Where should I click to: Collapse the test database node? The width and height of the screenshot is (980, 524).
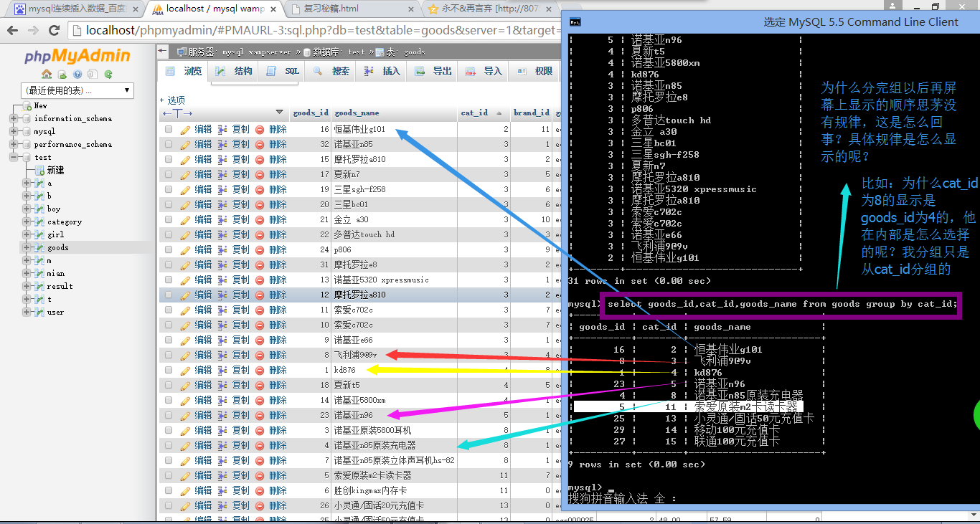[x=13, y=157]
